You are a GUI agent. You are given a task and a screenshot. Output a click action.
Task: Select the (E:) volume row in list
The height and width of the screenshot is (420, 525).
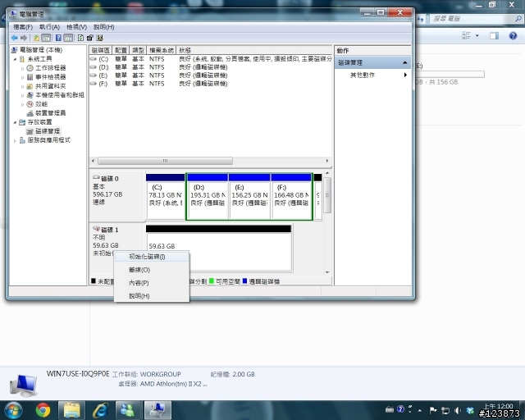pos(211,75)
